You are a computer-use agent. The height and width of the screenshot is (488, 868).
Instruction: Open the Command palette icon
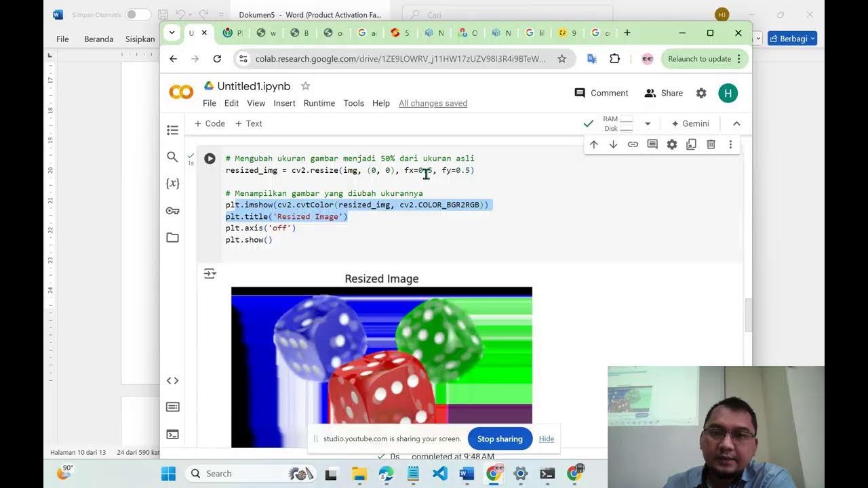(172, 407)
